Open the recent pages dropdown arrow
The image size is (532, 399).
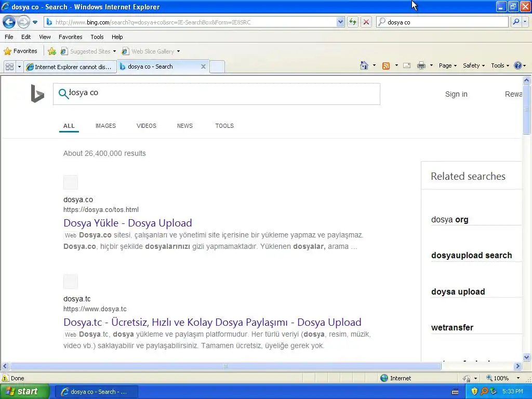coord(35,22)
